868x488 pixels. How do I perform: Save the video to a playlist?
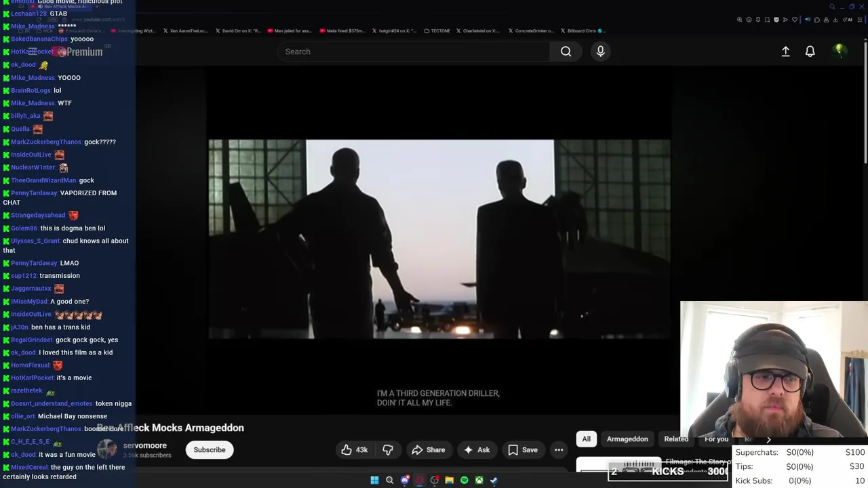click(x=523, y=449)
